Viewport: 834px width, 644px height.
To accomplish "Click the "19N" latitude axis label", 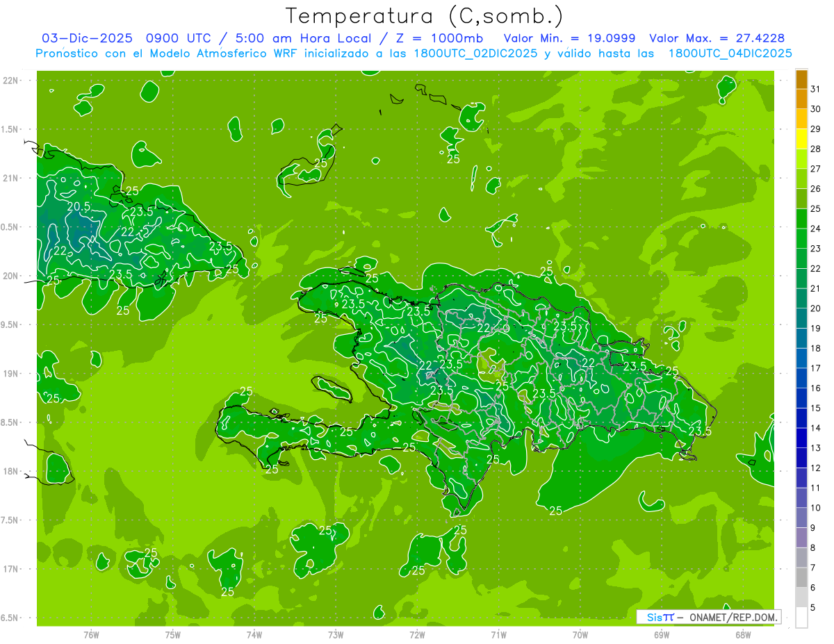I will coord(10,373).
